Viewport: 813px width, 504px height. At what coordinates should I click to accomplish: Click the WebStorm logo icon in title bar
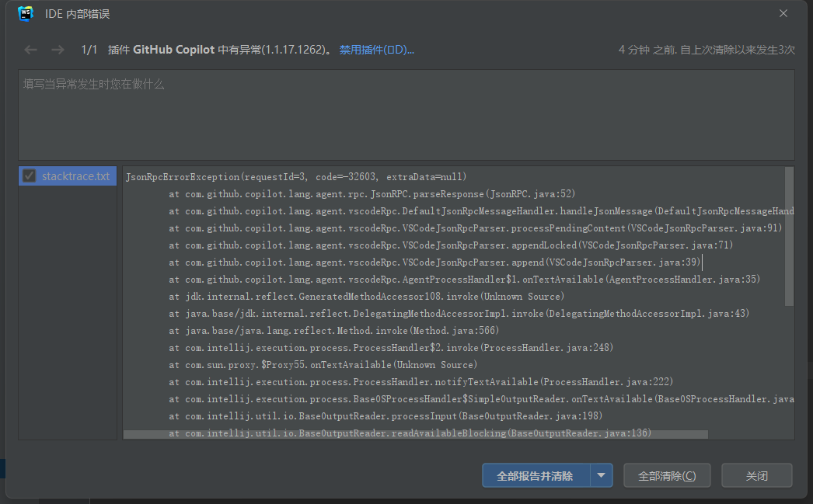26,13
